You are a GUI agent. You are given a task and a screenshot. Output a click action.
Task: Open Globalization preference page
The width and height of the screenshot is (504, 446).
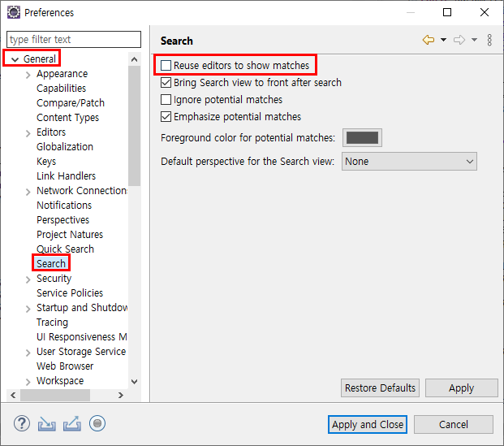click(65, 147)
